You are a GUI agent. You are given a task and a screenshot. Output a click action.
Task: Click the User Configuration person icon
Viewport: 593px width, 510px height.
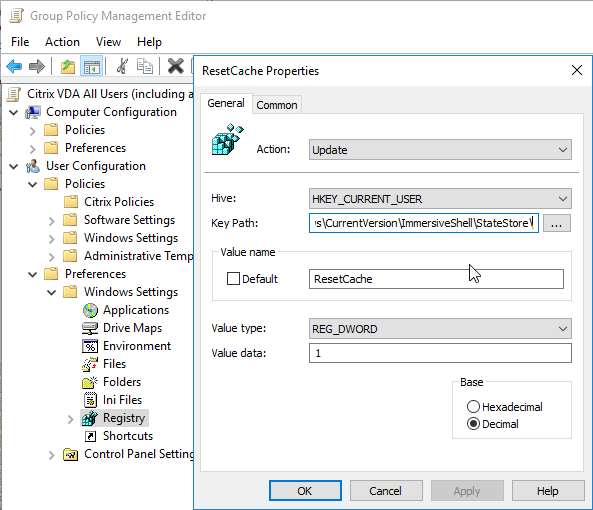click(x=33, y=166)
